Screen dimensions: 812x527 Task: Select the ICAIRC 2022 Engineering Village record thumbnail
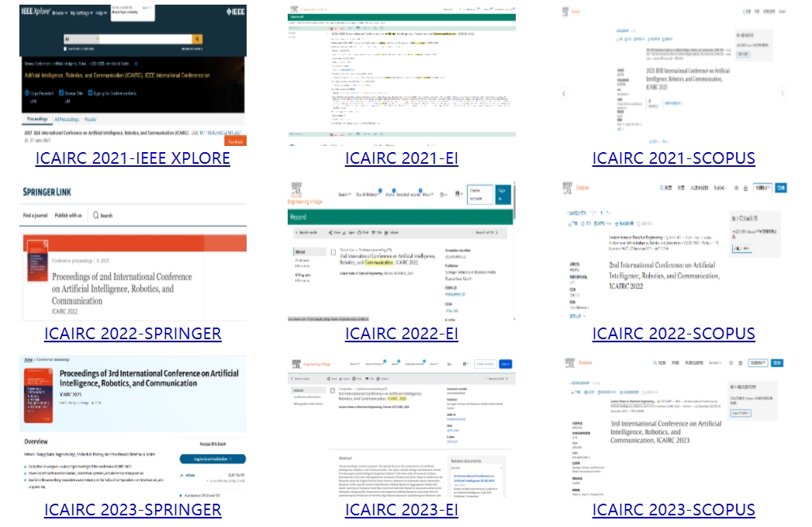click(x=401, y=251)
